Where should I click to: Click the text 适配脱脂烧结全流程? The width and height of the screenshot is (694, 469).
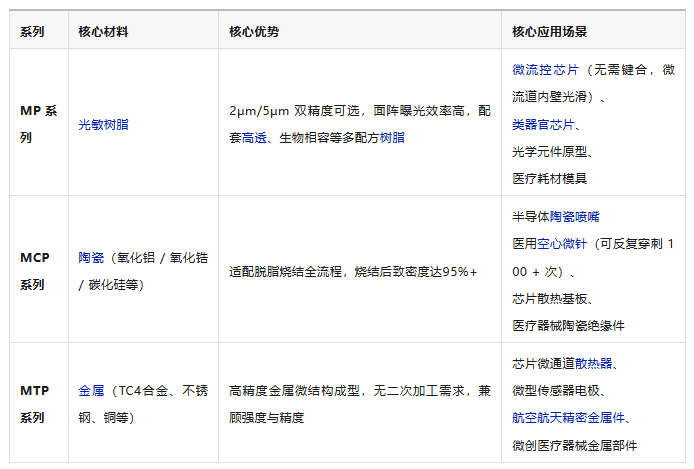point(285,271)
